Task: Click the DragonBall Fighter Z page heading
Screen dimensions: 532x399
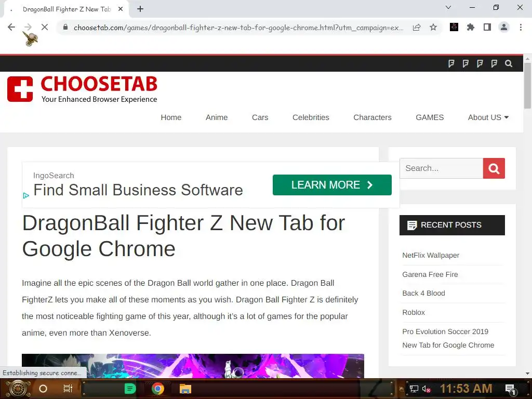Action: [183, 236]
